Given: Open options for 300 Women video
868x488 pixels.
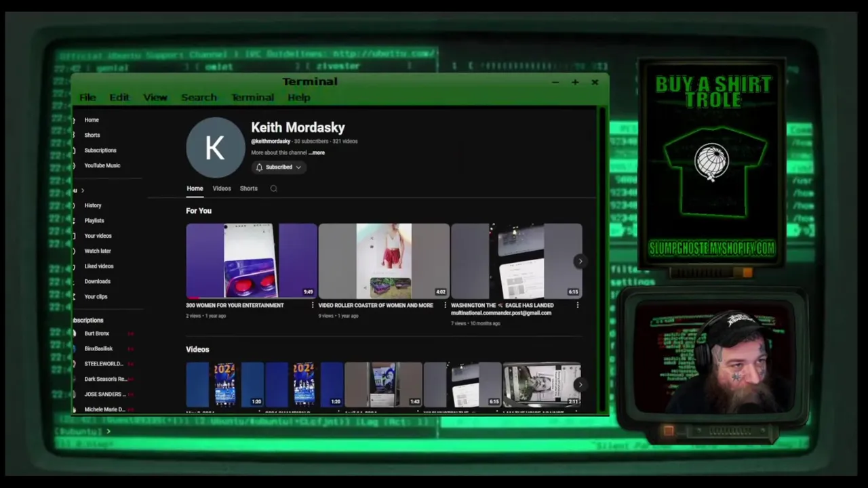Looking at the screenshot, I should click(x=312, y=306).
